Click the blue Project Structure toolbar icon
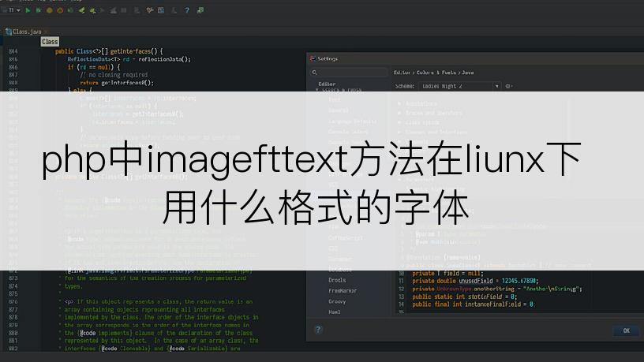 161,10
